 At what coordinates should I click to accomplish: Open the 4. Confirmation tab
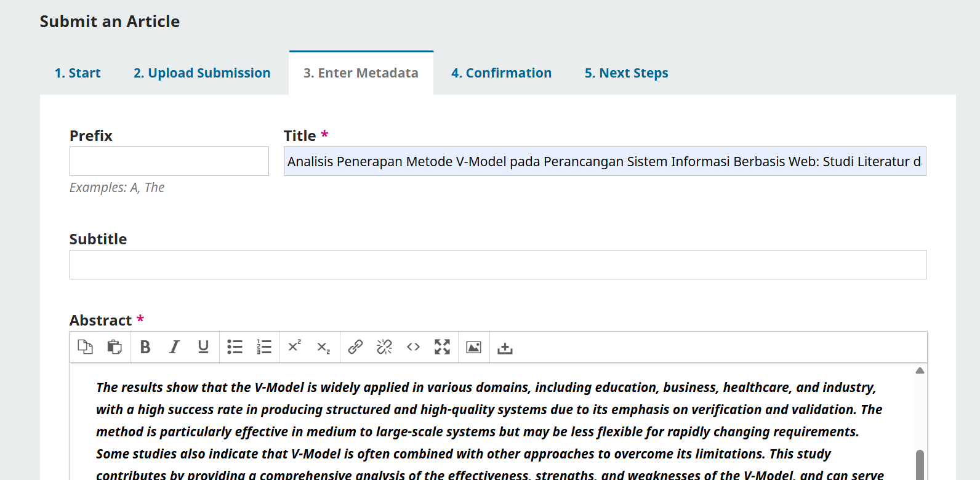coord(501,73)
